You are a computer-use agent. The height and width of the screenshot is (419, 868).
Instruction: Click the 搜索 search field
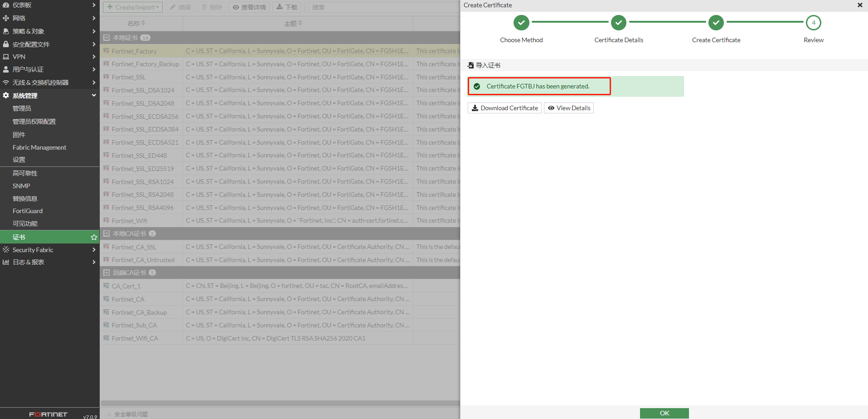384,7
